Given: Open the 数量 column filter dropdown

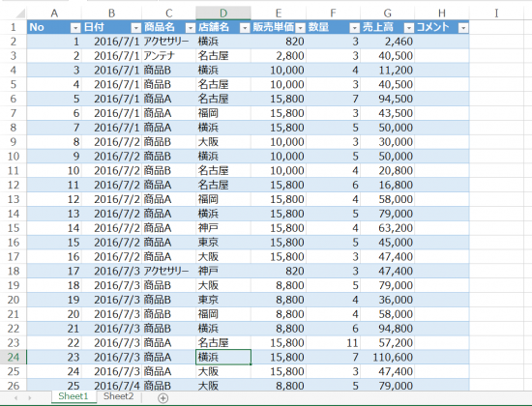Looking at the screenshot, I should click(354, 28).
